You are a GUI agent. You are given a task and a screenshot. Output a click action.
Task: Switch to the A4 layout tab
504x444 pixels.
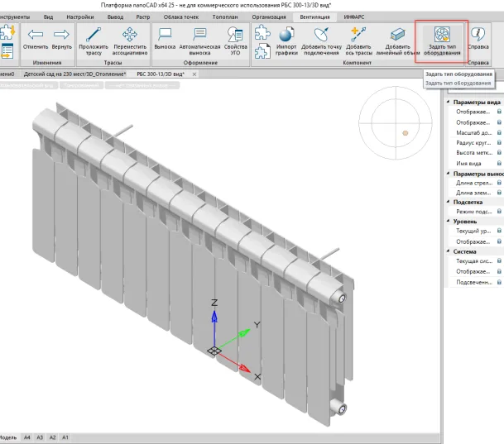point(26,437)
